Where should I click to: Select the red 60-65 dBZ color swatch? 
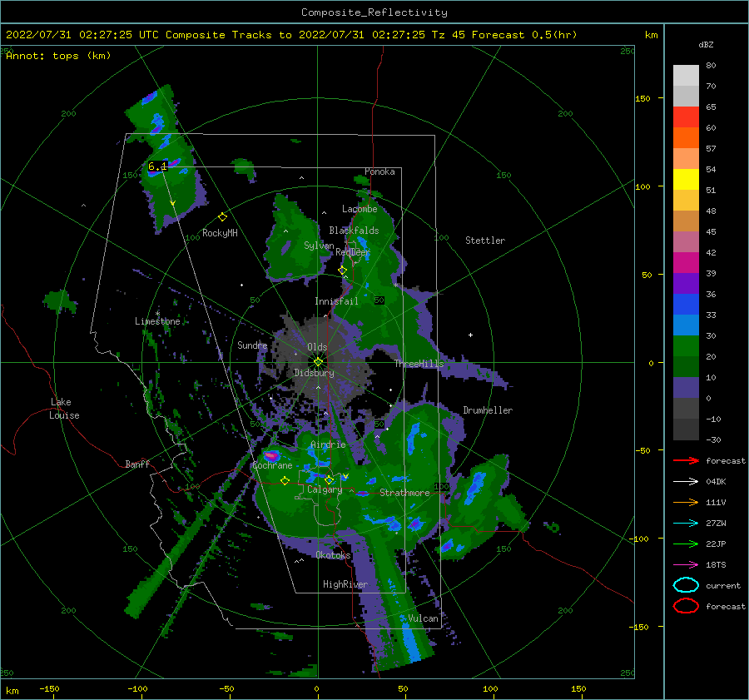point(686,117)
